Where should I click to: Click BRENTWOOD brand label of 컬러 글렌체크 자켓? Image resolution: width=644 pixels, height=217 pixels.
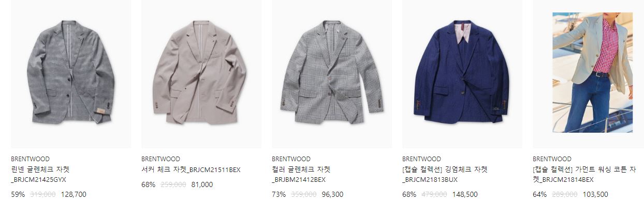(291, 159)
